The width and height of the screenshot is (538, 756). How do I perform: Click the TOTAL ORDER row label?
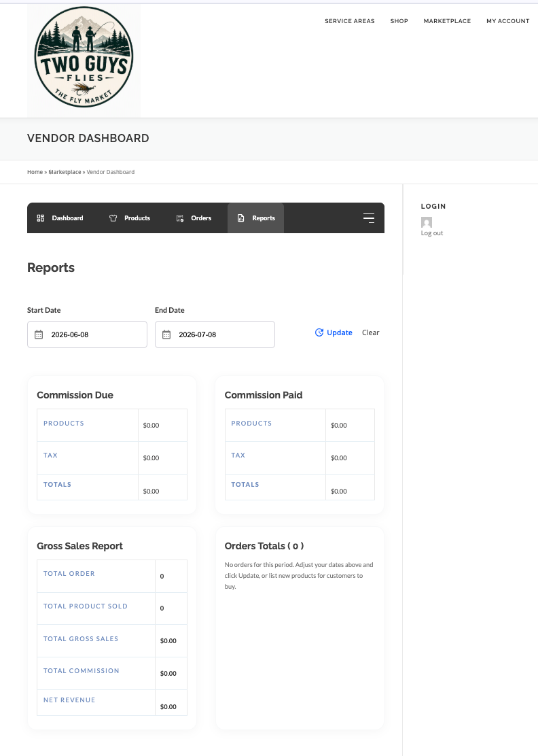(x=69, y=574)
